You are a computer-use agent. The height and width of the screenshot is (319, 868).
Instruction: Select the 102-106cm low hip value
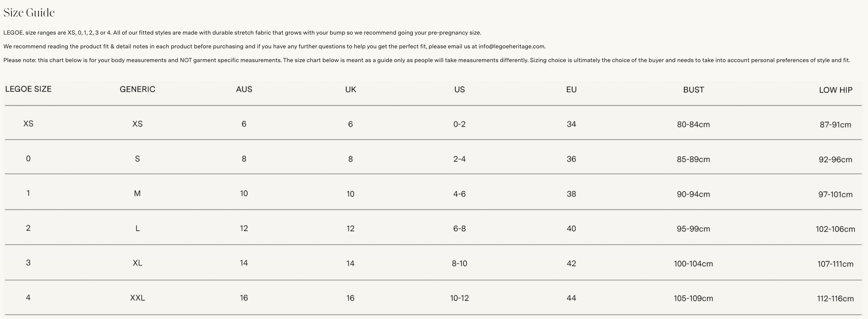point(835,229)
